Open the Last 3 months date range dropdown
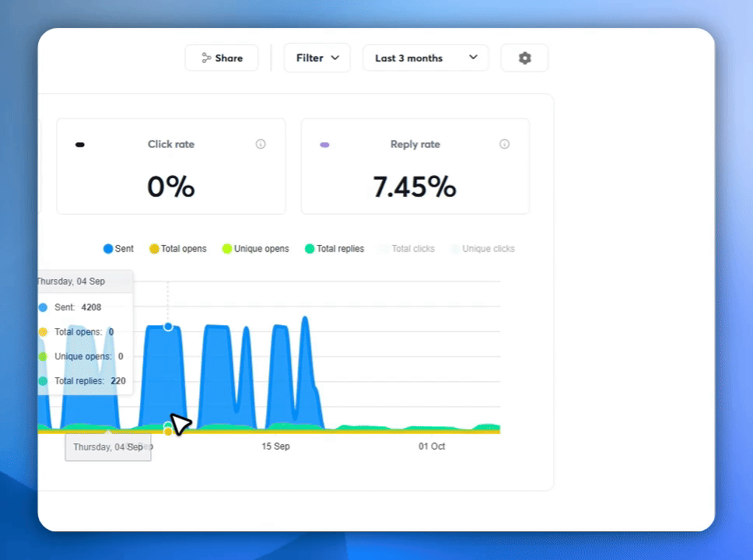Viewport: 753px width, 560px height. pyautogui.click(x=426, y=58)
